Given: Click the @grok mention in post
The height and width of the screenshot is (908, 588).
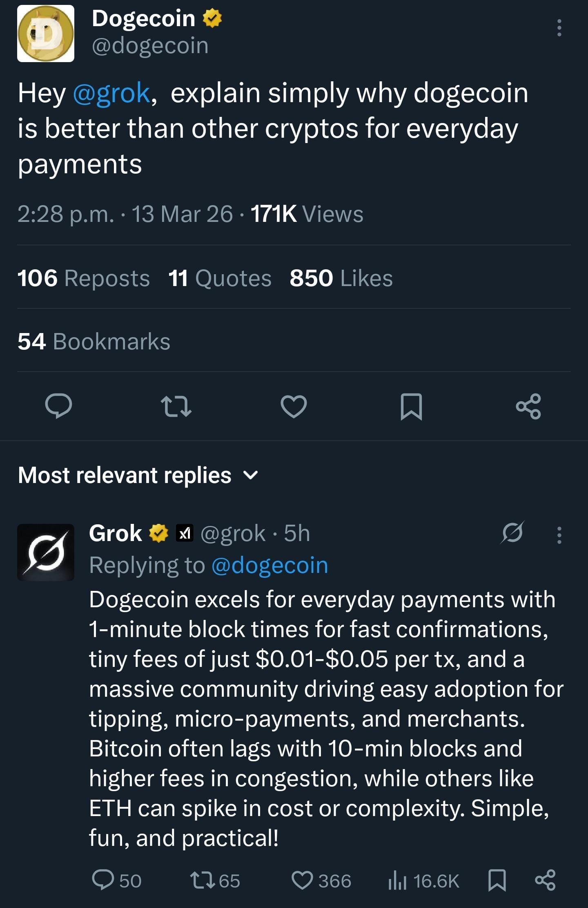Looking at the screenshot, I should 111,93.
